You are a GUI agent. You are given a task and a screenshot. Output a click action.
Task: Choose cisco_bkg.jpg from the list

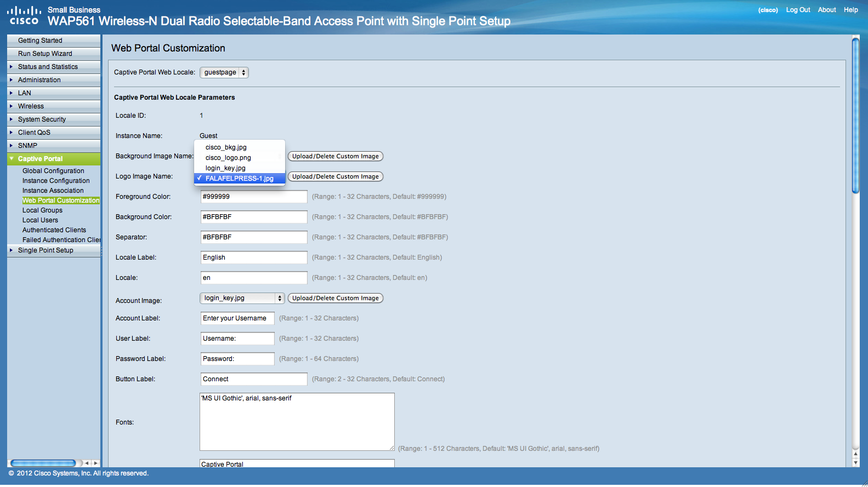tap(240, 147)
